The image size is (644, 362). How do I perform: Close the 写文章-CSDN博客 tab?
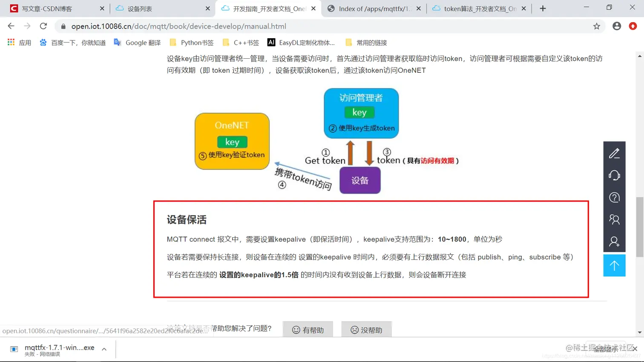102,9
